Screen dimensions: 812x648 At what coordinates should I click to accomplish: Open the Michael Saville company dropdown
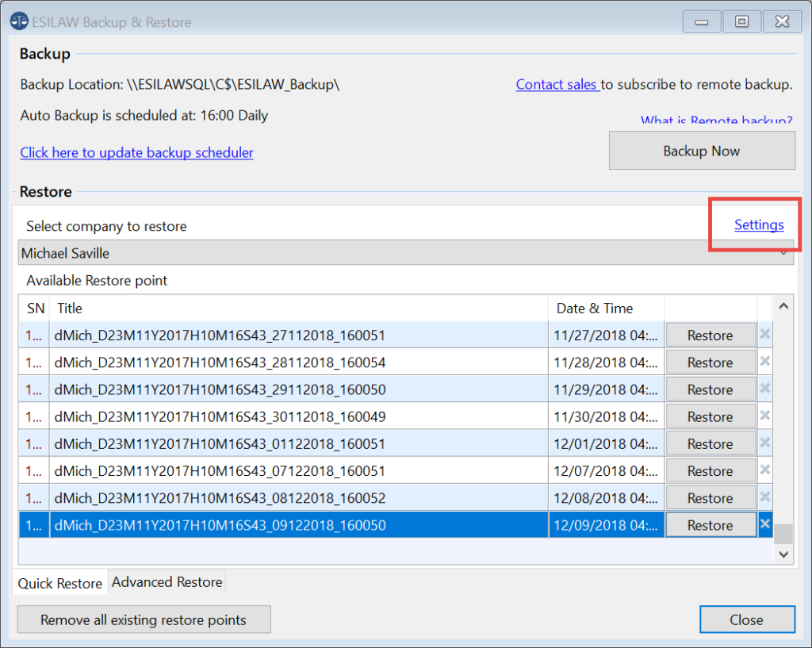point(405,253)
